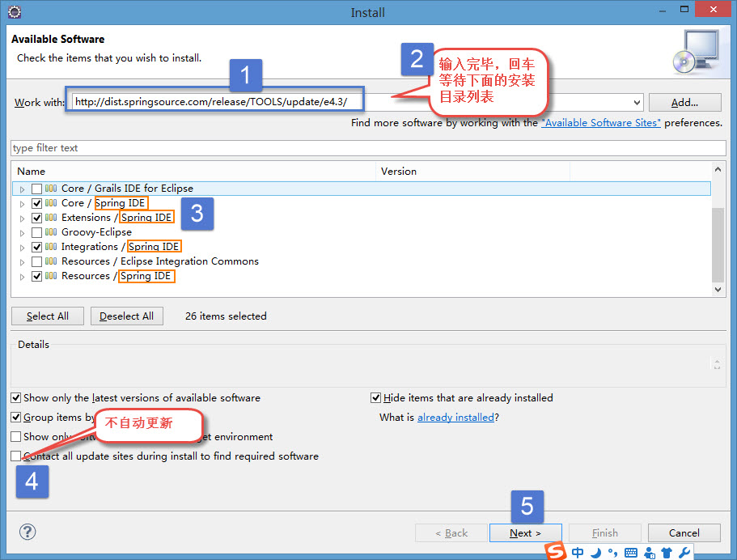Click the Next > button
The width and height of the screenshot is (737, 560).
[526, 532]
